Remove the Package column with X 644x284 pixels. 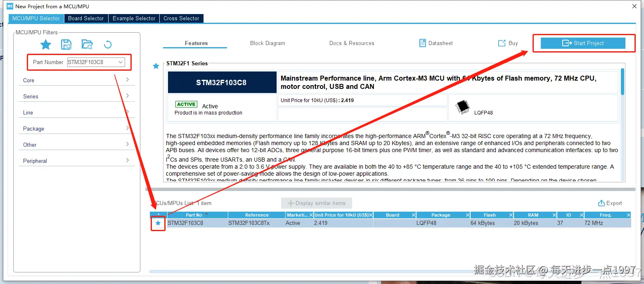(x=468, y=215)
